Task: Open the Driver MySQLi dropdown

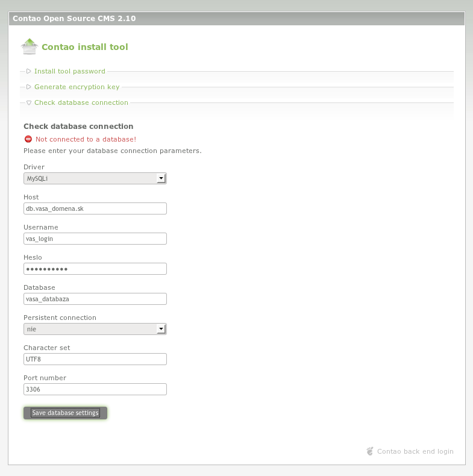Action: pos(95,178)
